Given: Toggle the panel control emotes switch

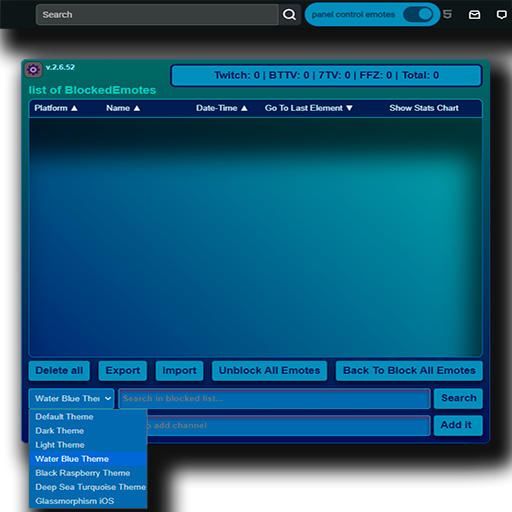Looking at the screenshot, I should click(418, 14).
